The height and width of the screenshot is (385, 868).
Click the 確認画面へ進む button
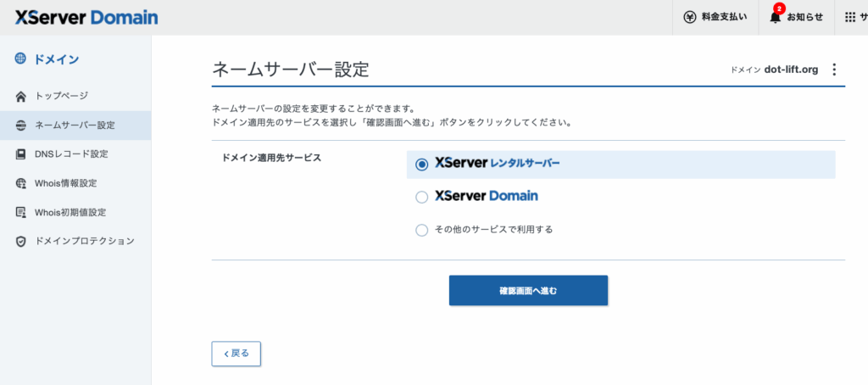(x=528, y=290)
